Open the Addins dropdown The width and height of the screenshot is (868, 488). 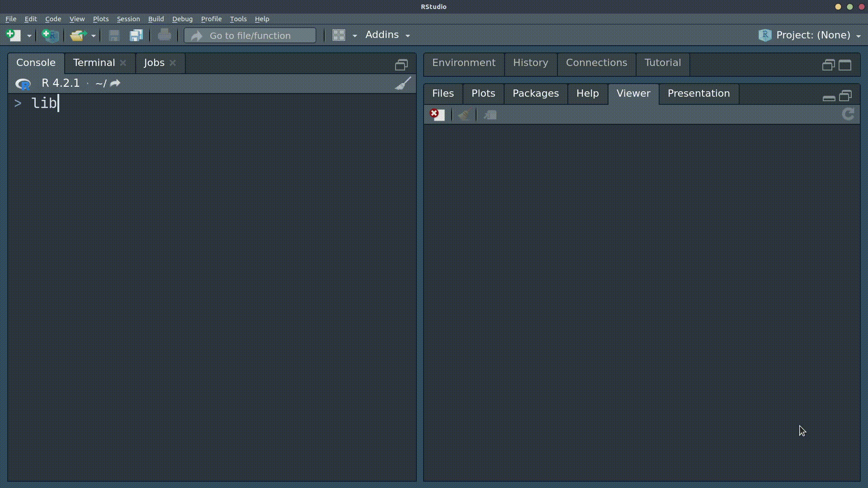[x=387, y=35]
